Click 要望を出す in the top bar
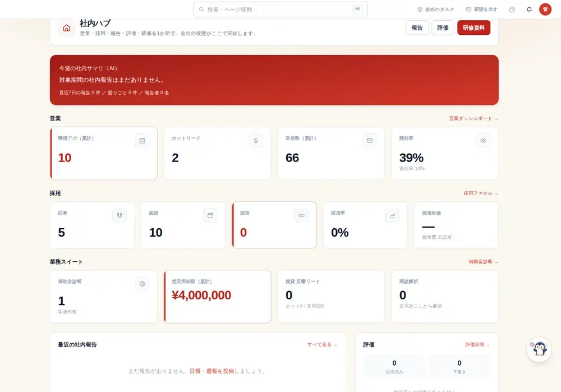Viewport: 561px width, 392px height. coord(481,10)
